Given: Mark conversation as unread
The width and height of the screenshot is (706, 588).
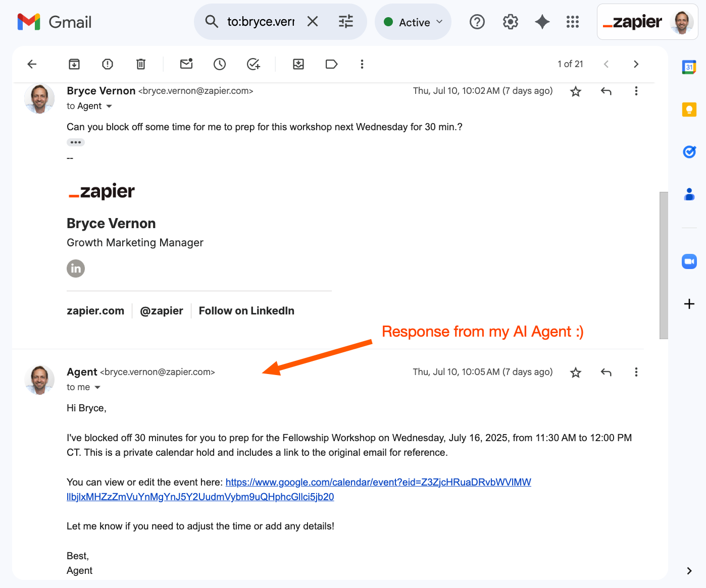Looking at the screenshot, I should 186,64.
